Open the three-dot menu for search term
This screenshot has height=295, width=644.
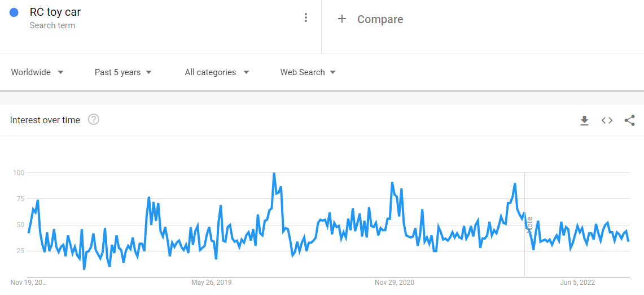coord(306,18)
